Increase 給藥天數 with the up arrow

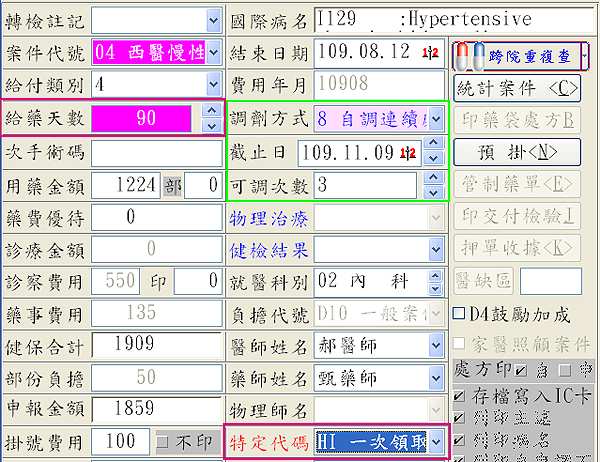coord(211,111)
